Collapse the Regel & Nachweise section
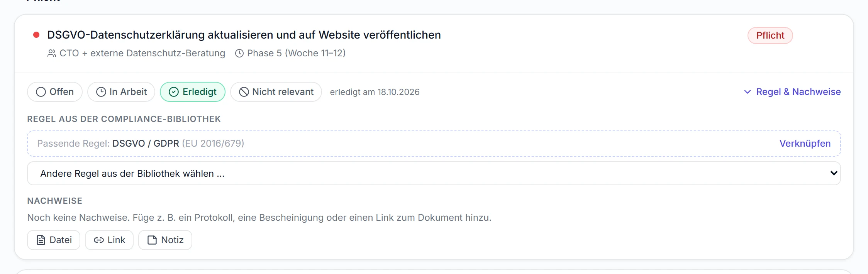 [x=792, y=92]
